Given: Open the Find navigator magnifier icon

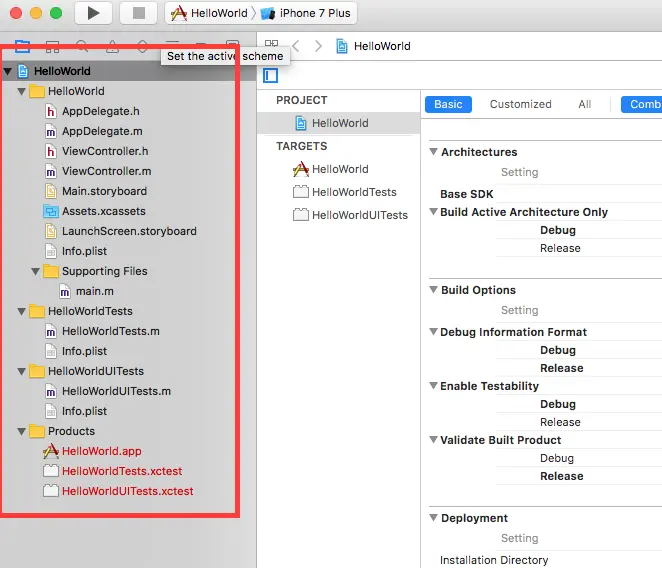Looking at the screenshot, I should [x=82, y=46].
